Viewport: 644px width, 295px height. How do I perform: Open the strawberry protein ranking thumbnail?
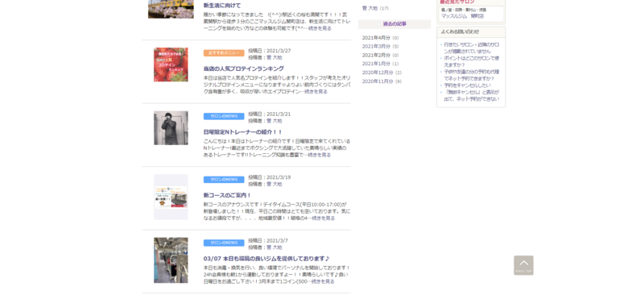pyautogui.click(x=171, y=64)
